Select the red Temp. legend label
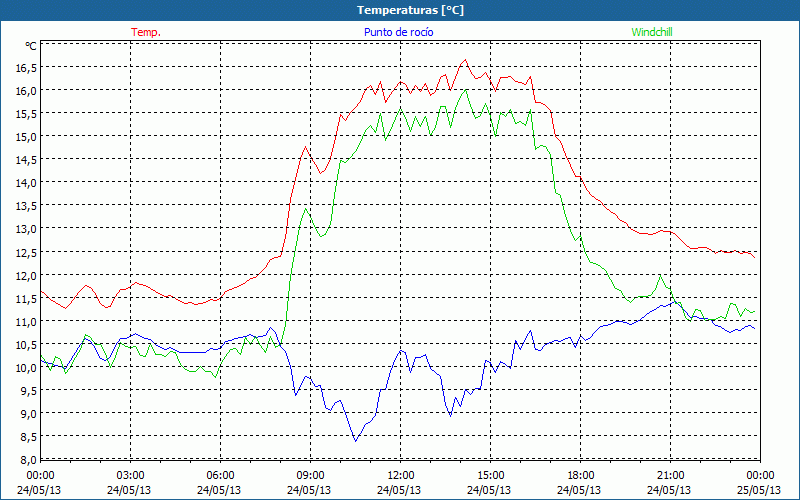Viewport: 800px width, 500px height. click(x=146, y=32)
